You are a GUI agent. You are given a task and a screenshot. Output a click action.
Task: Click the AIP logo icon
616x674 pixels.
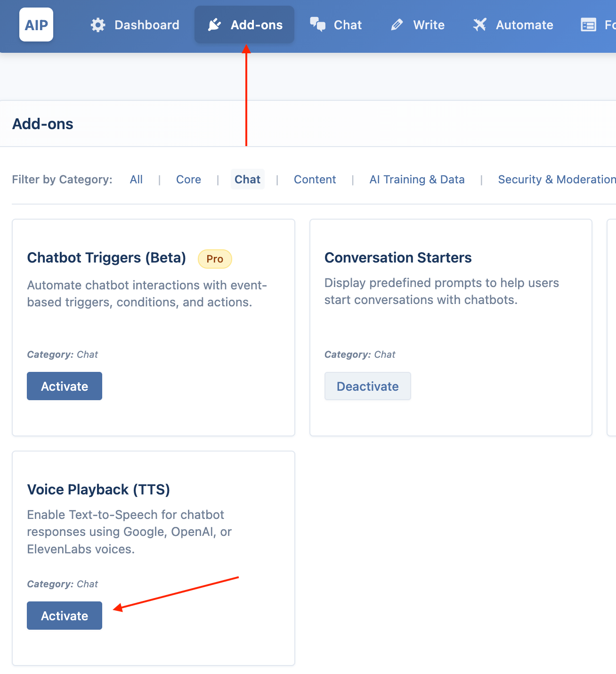coord(36,25)
